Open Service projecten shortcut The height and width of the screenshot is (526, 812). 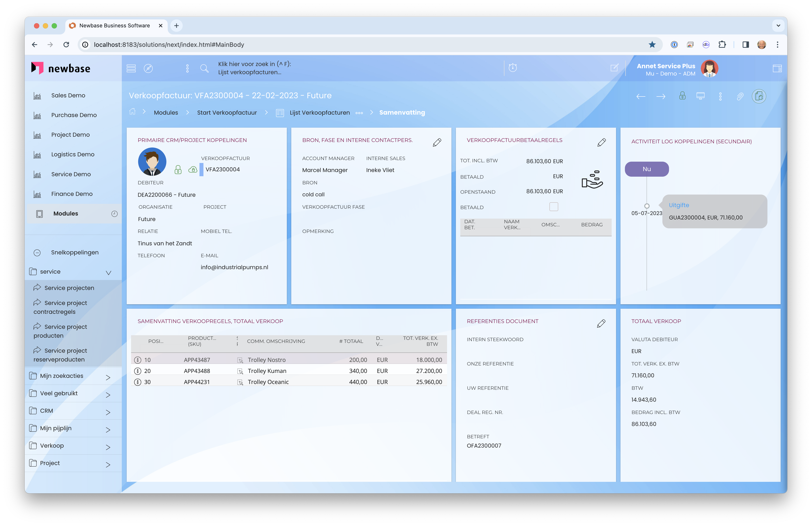69,288
